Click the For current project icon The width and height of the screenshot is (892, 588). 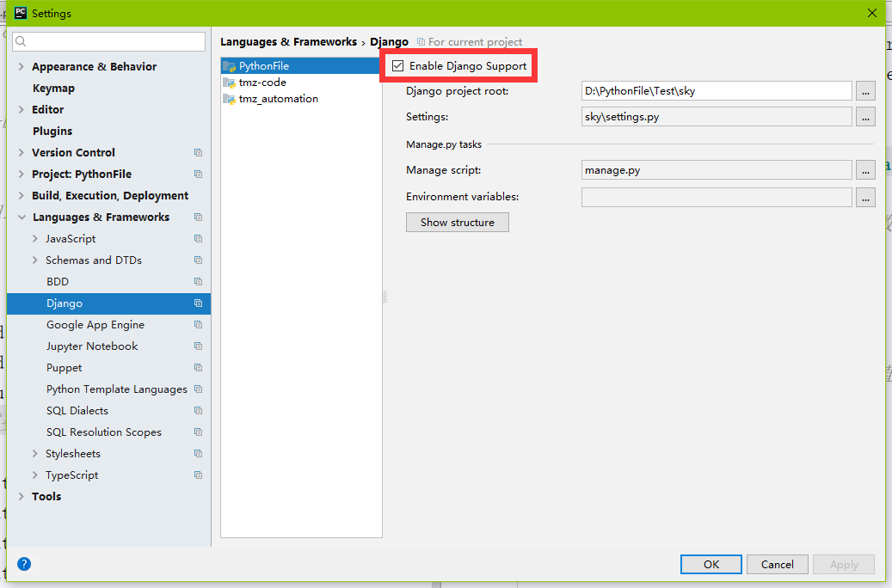[421, 42]
